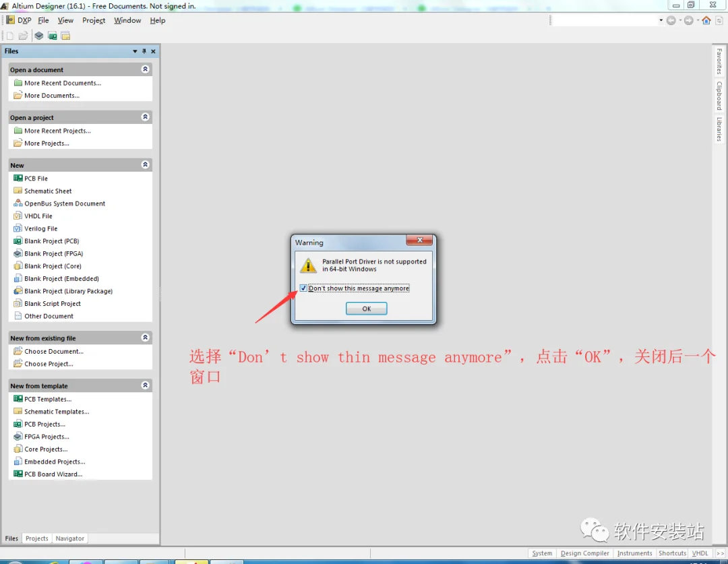Collapse the "New" section chevron
728x564 pixels.
146,165
